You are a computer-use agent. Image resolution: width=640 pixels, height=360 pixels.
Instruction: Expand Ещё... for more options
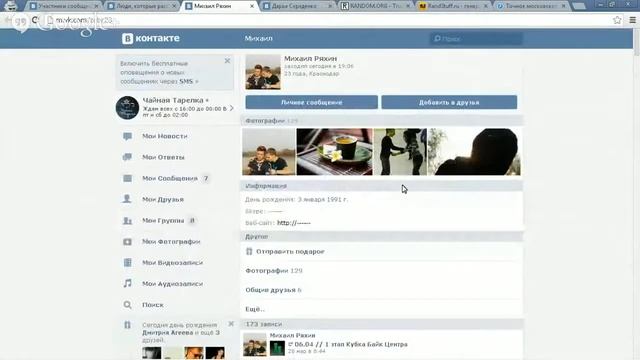(255, 309)
